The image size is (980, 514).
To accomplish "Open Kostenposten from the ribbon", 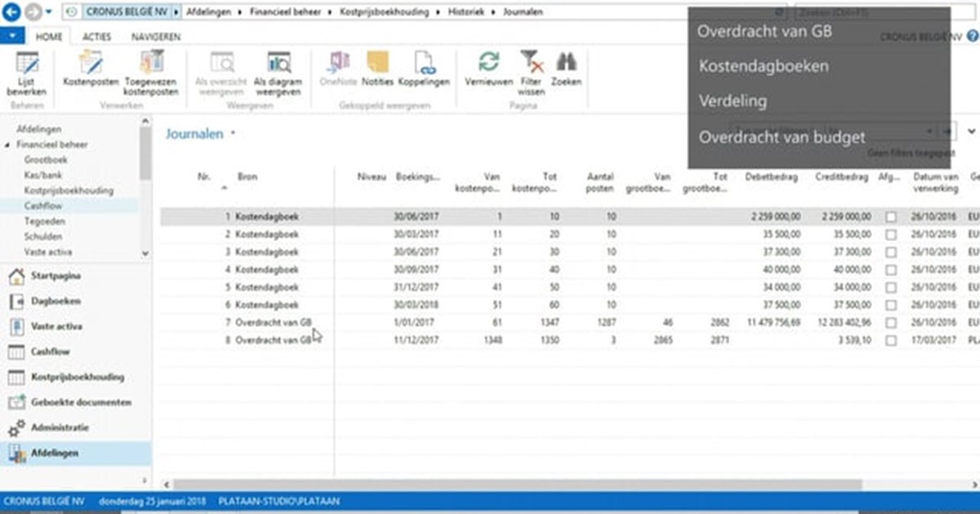I will tap(91, 69).
